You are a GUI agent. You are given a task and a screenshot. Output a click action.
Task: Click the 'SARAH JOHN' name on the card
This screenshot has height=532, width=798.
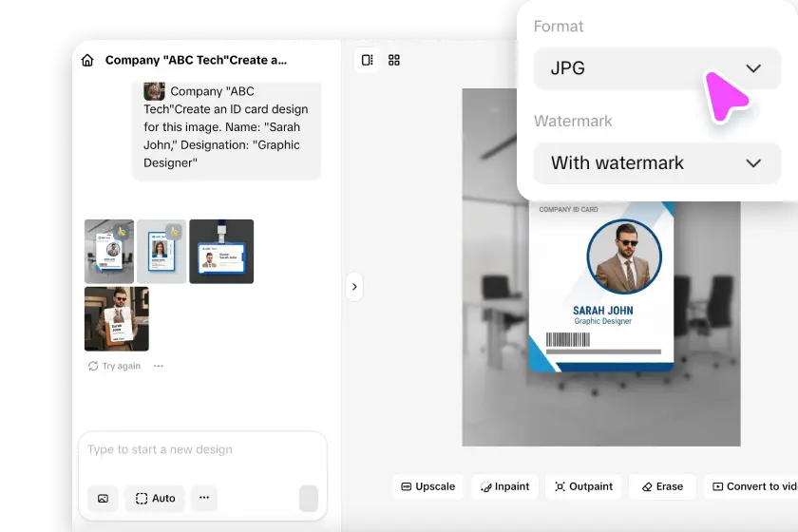[x=603, y=311]
